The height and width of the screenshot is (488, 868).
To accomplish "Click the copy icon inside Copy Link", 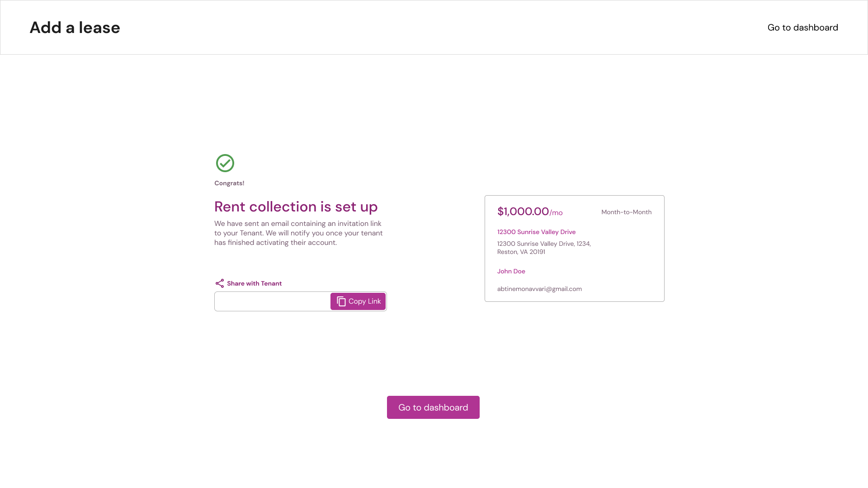I will [x=341, y=301].
